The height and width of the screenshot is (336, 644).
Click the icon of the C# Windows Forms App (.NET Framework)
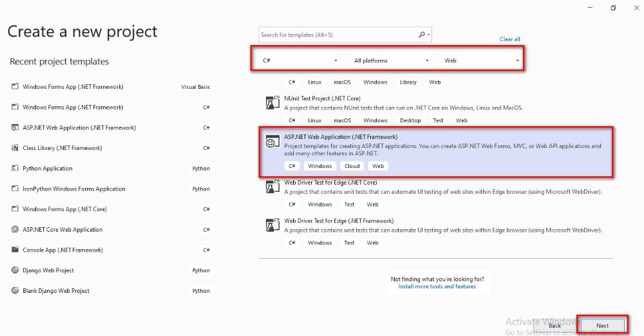pos(15,107)
